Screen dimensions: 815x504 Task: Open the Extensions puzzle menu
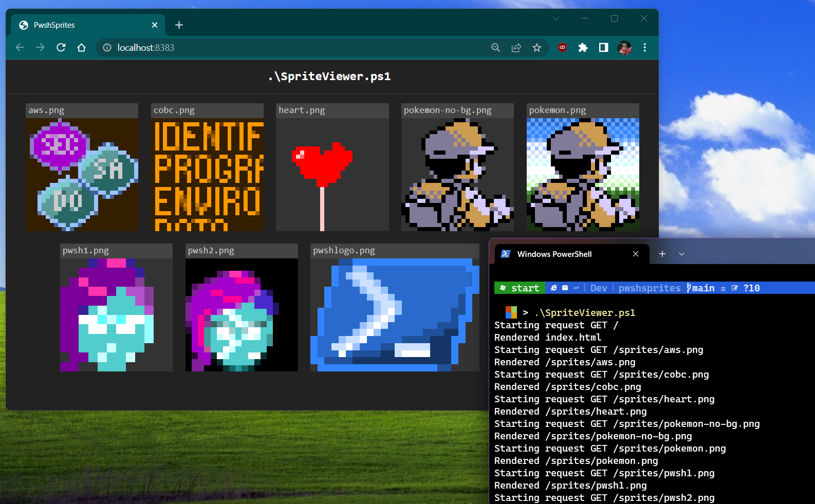(583, 47)
